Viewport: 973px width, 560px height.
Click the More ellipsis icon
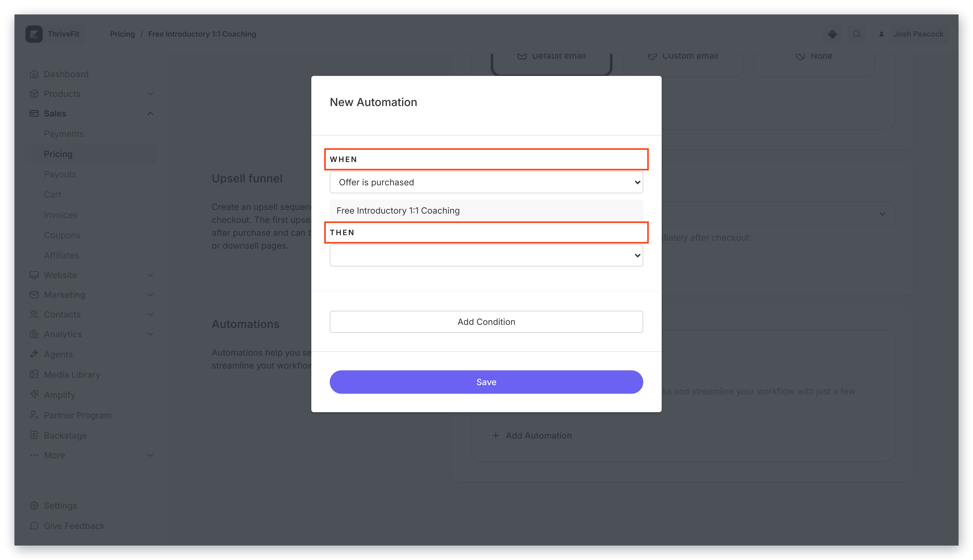(x=34, y=455)
